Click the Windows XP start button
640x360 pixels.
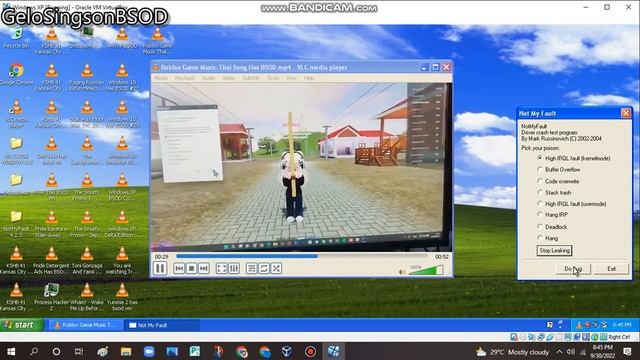(20, 325)
